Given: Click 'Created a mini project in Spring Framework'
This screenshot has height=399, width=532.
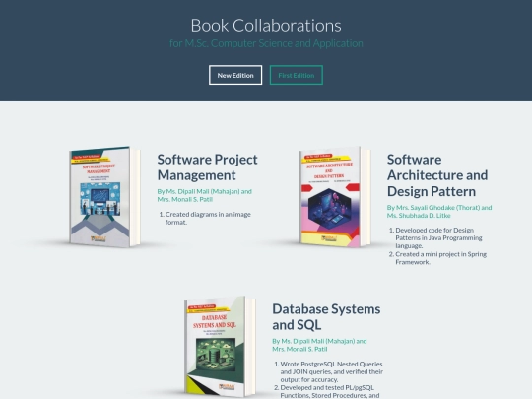Looking at the screenshot, I should click(440, 258).
